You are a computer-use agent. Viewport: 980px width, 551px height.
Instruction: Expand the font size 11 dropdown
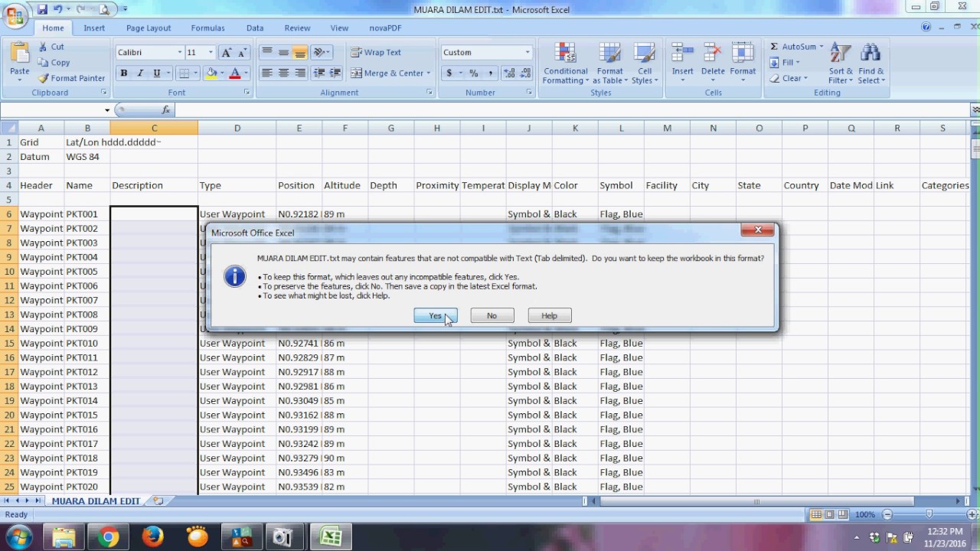[x=211, y=53]
